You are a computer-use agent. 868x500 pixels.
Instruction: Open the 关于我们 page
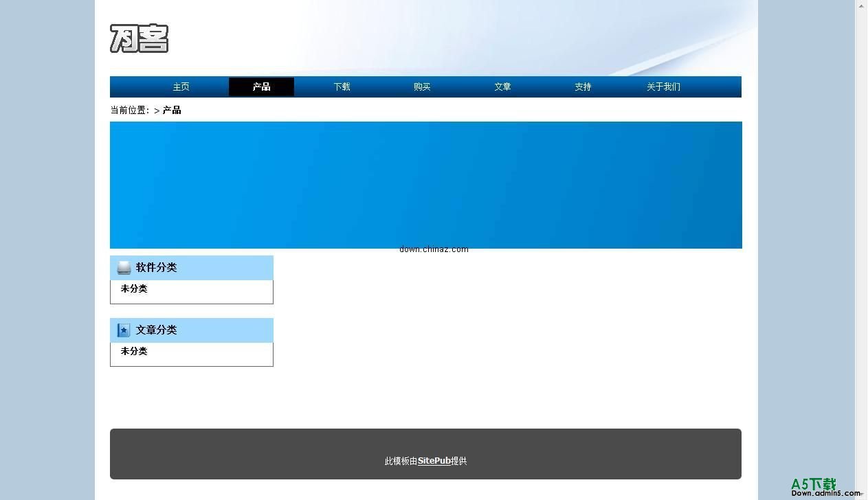point(663,87)
